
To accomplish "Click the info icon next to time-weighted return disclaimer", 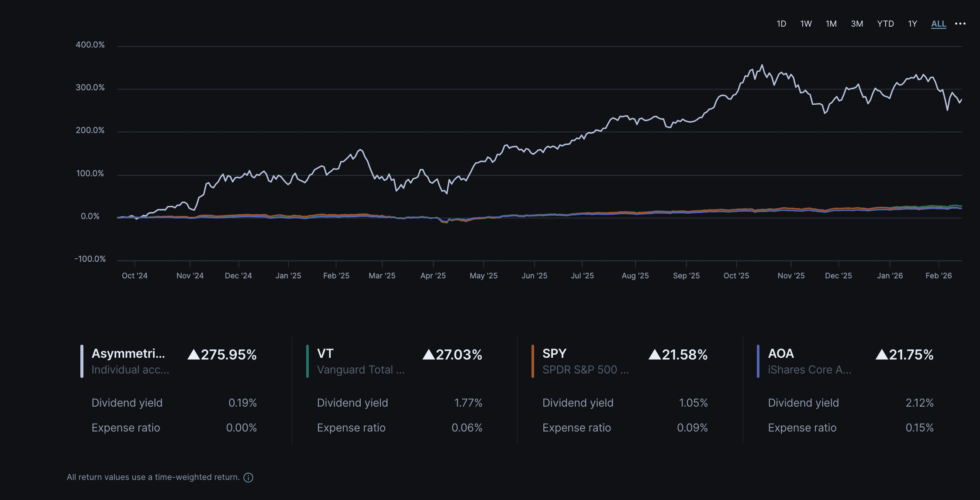I will [248, 477].
